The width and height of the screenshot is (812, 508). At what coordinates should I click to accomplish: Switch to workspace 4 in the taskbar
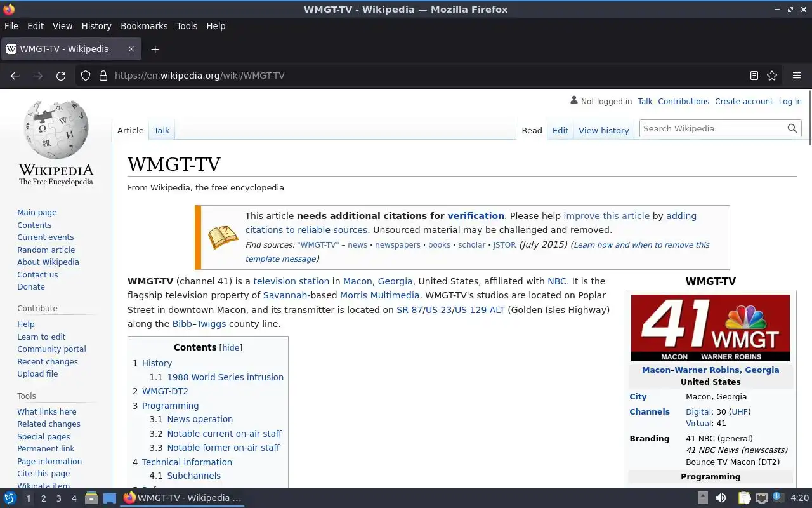pos(74,498)
